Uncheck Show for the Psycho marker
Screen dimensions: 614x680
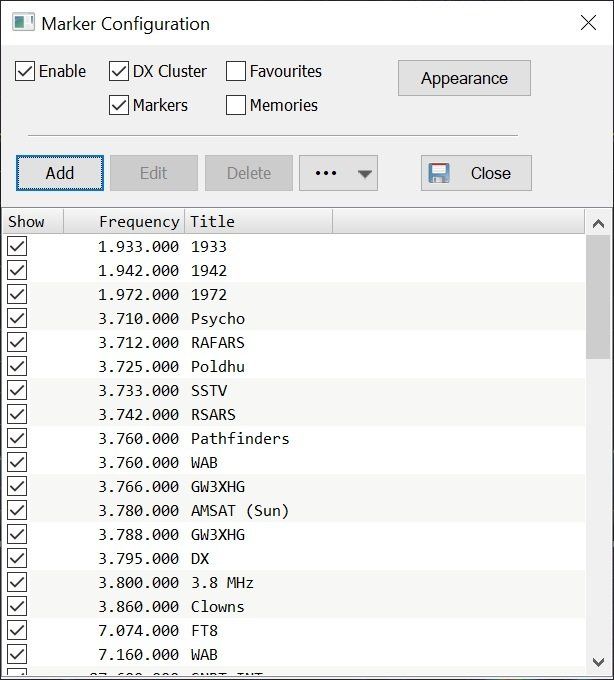click(x=17, y=318)
